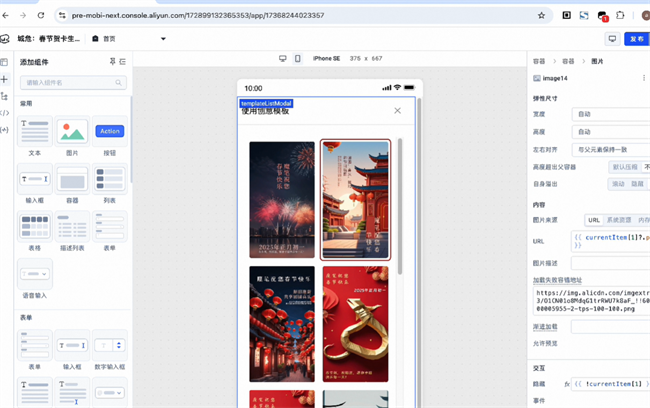Open the browser extensions puzzle icon
Viewport: 650px width, 408px height.
(x=620, y=15)
